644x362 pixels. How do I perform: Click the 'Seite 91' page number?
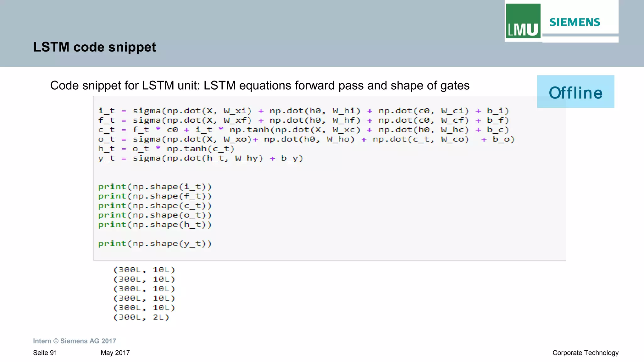(x=45, y=353)
